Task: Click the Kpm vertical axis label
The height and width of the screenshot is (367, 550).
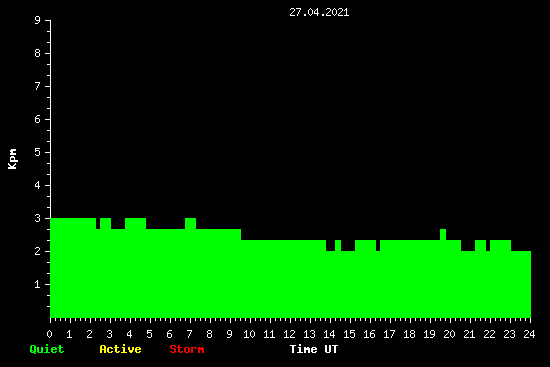Action: [12, 159]
